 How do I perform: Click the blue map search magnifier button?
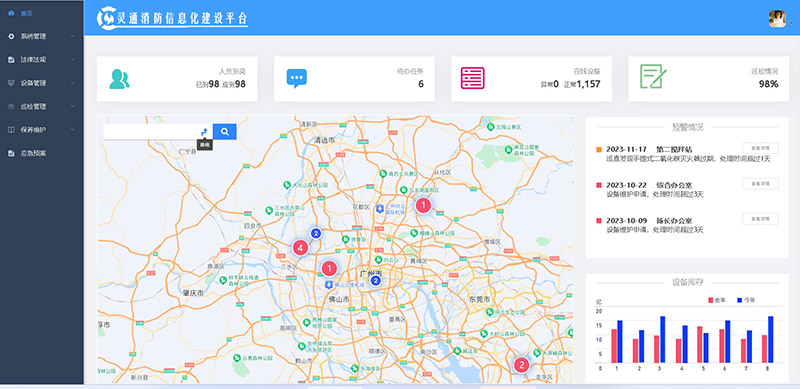click(224, 132)
